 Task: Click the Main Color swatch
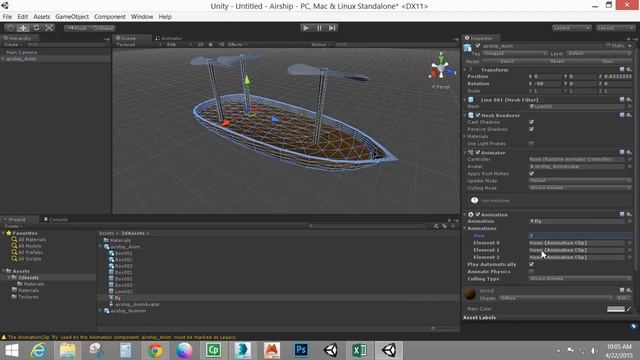coord(616,309)
